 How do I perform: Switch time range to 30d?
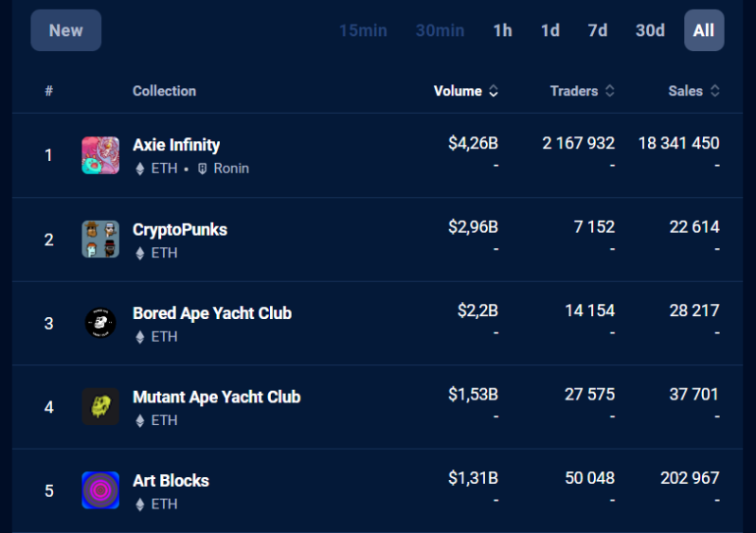click(650, 30)
